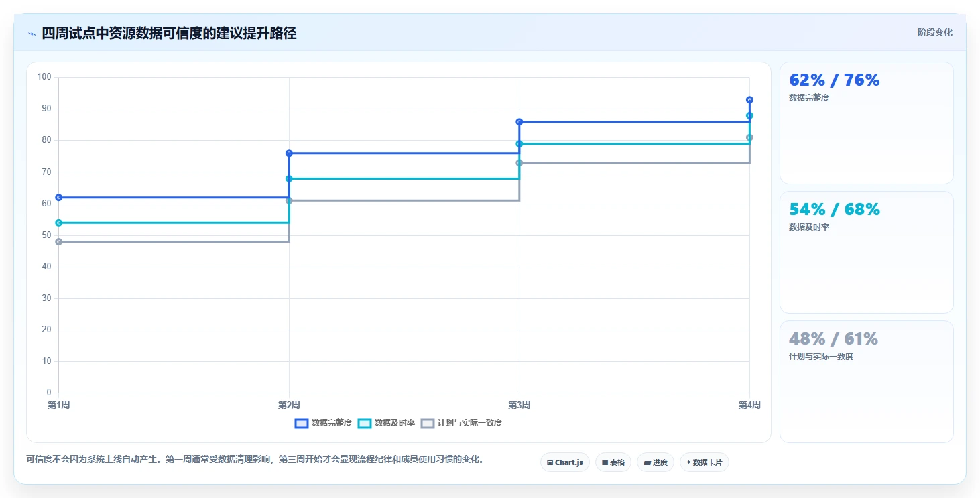Click the 第1周 x-axis label
The height and width of the screenshot is (498, 980).
[58, 405]
